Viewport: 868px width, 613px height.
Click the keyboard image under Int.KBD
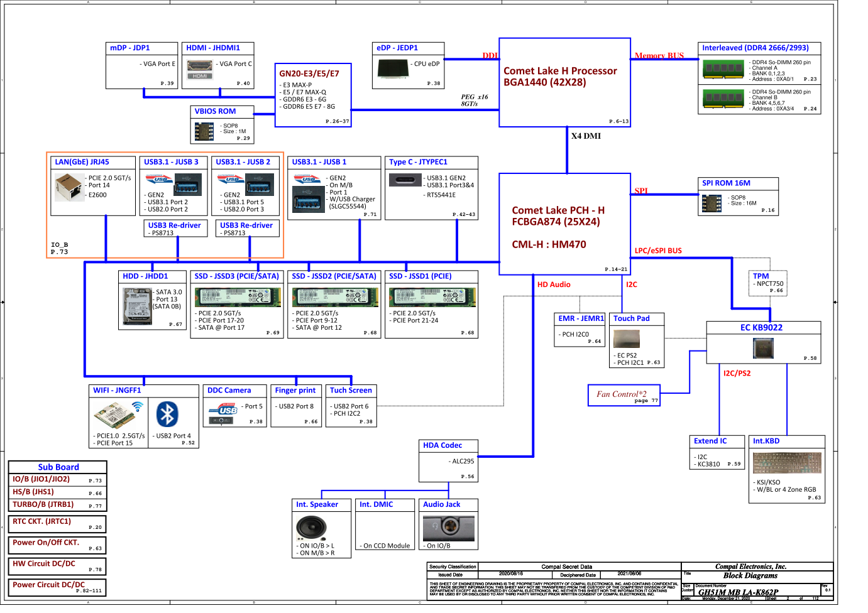click(x=787, y=462)
